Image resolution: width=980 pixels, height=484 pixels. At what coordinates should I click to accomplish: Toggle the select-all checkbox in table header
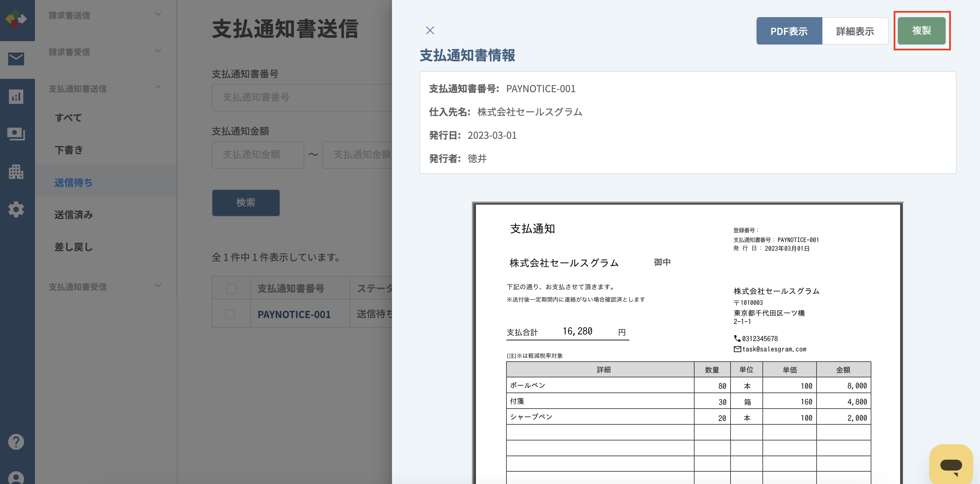tap(231, 289)
